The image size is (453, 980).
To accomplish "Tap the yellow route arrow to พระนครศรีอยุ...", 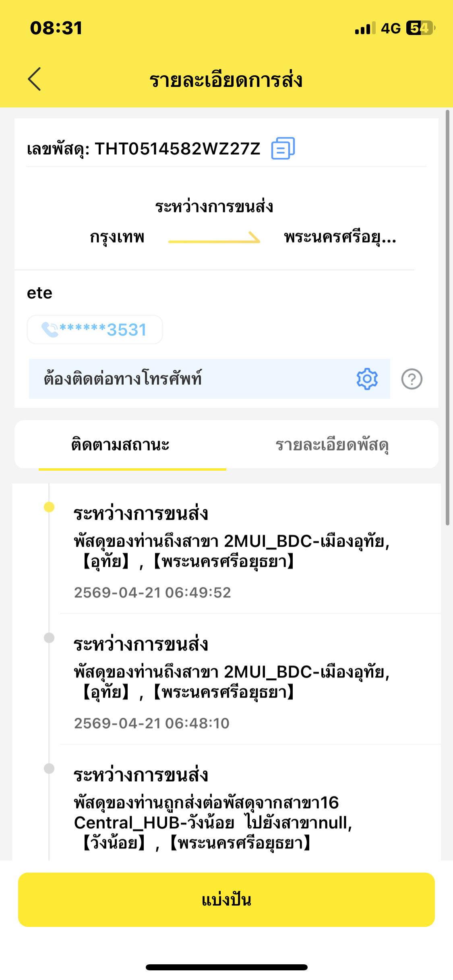I will pos(214,238).
